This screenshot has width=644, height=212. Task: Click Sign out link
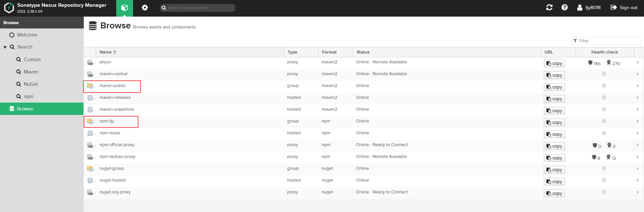(624, 8)
